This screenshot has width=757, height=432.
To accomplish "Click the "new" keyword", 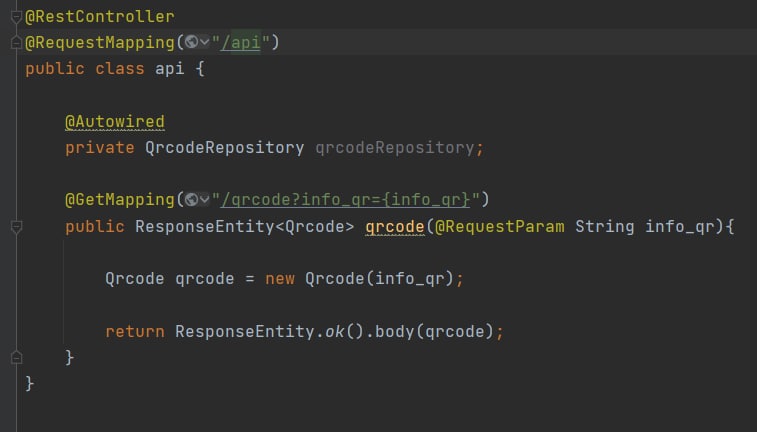I will tap(280, 279).
